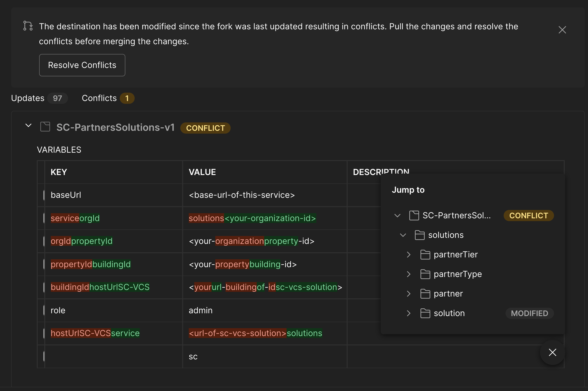Click the solutions folder icon in Jump to panel

pyautogui.click(x=420, y=235)
